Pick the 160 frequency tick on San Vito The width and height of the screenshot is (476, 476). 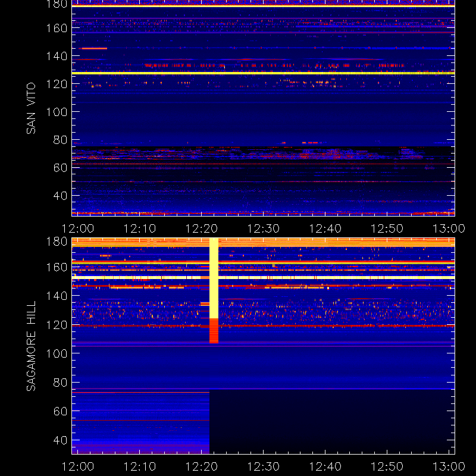tap(57, 28)
